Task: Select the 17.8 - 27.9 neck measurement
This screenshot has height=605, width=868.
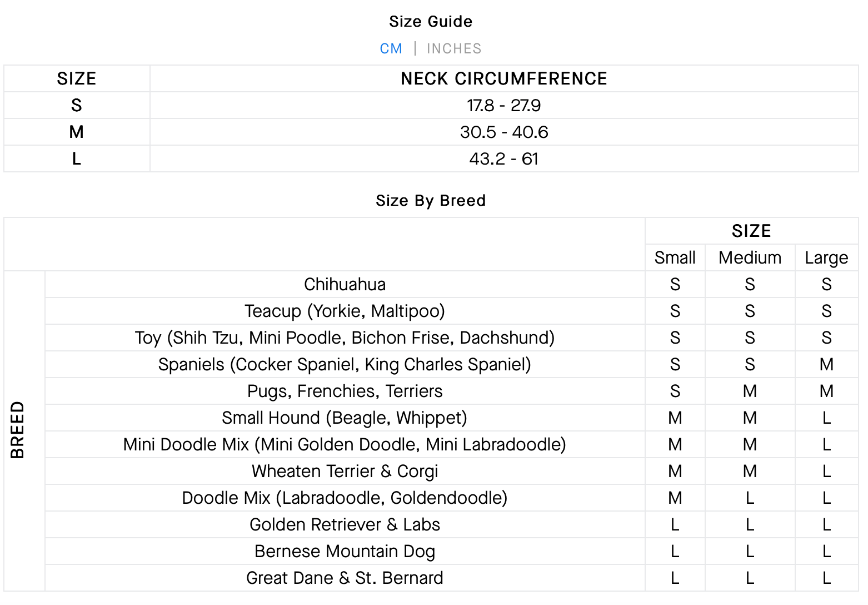Action: pyautogui.click(x=503, y=106)
